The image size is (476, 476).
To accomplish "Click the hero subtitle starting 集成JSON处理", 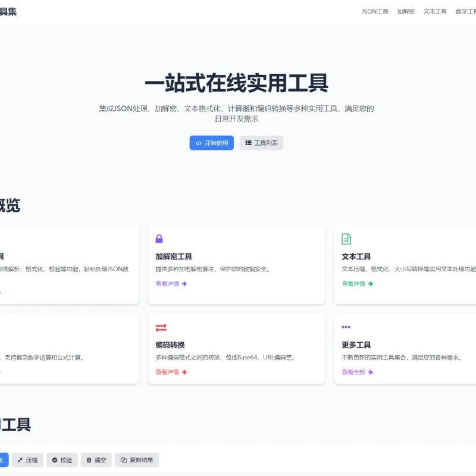I will [x=236, y=114].
